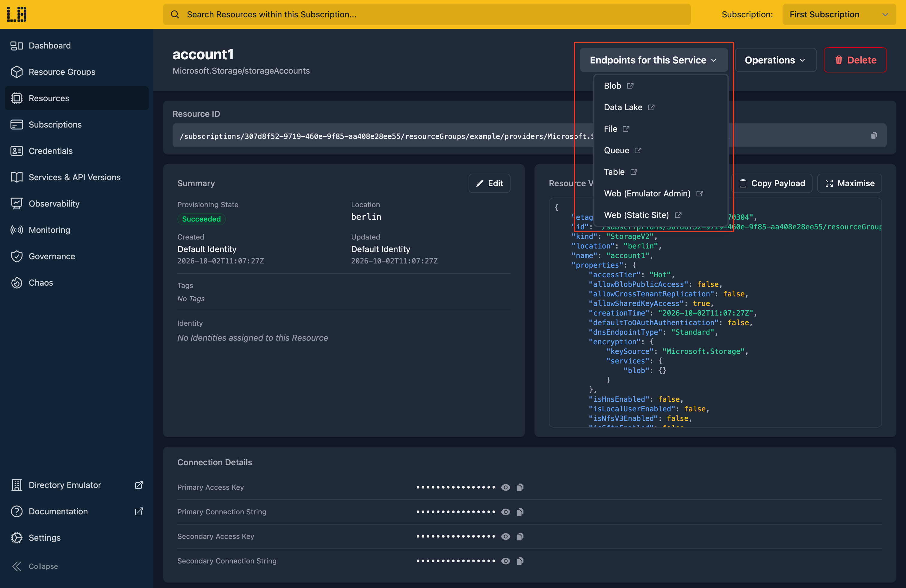The height and width of the screenshot is (588, 906).
Task: Open the File endpoint
Action: (660, 129)
